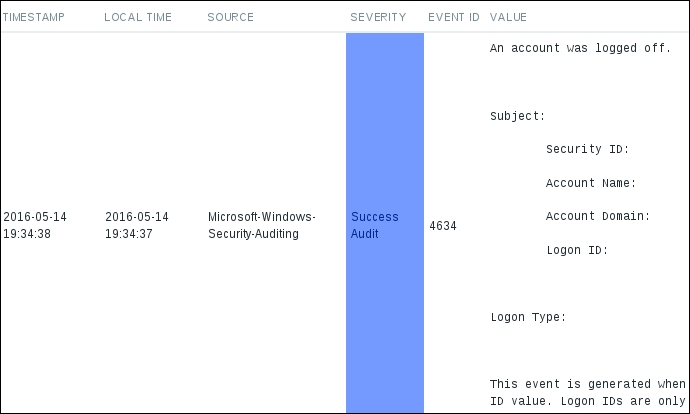
Task: Click the 'This event is generated when' line
Action: coord(587,384)
